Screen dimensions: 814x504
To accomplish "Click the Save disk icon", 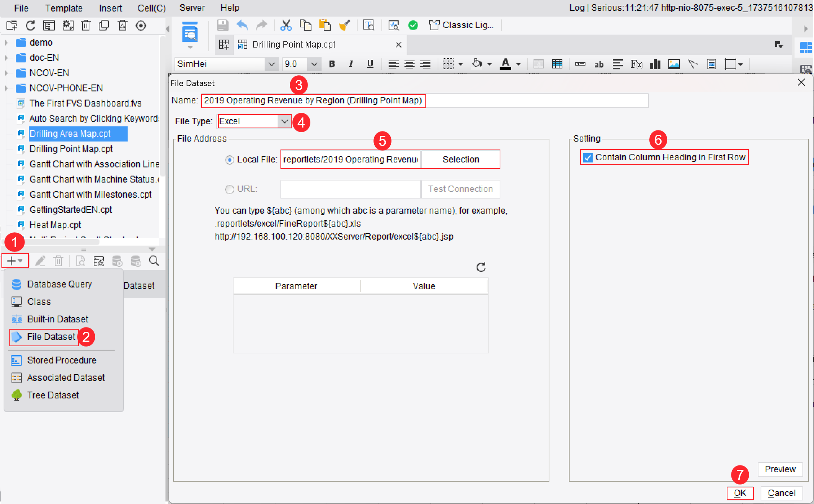I will 222,25.
